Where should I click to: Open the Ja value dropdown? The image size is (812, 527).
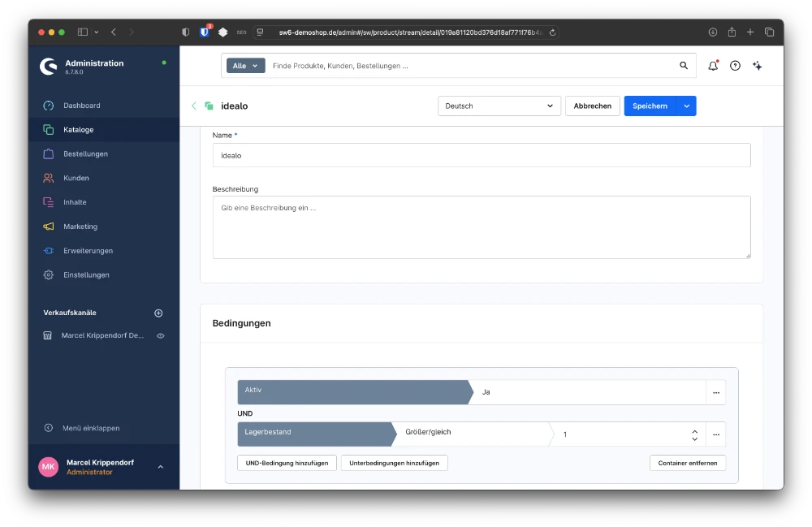(x=590, y=392)
